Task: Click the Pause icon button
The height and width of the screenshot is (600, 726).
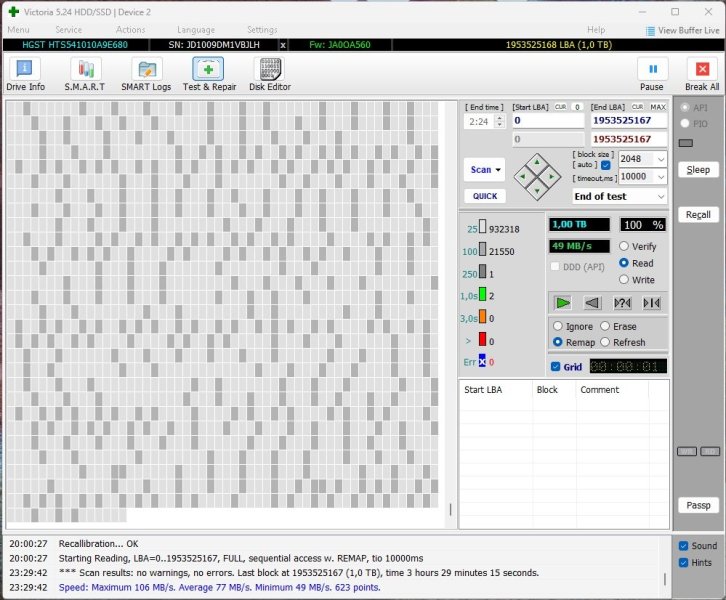Action: click(x=652, y=74)
